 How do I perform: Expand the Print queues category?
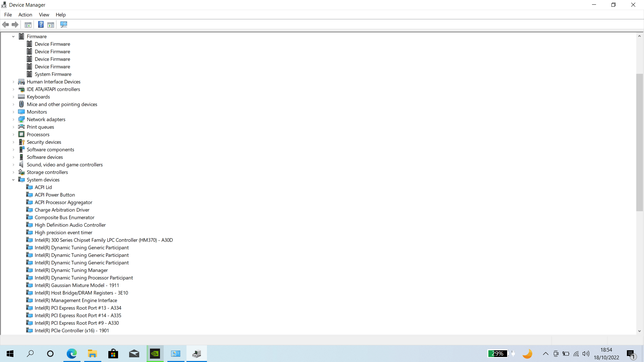pos(13,127)
